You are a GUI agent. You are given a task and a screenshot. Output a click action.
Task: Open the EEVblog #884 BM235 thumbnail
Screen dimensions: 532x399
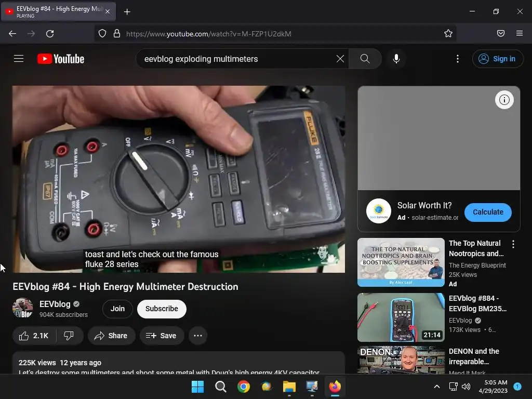(x=401, y=317)
